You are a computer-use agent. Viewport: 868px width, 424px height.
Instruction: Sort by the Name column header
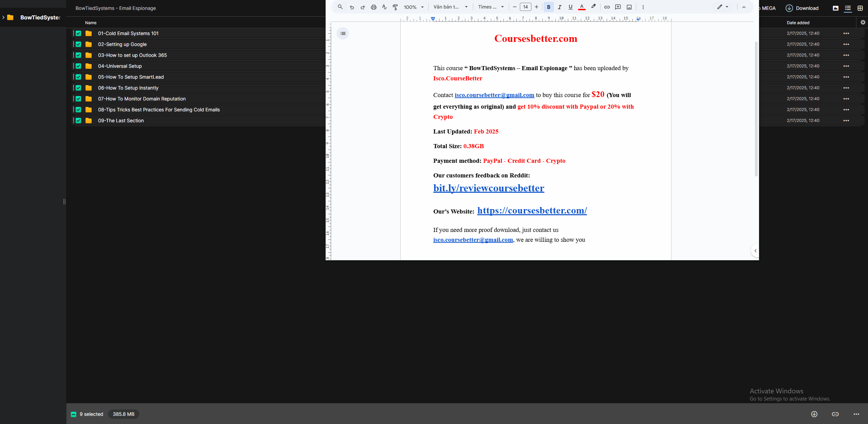point(91,23)
